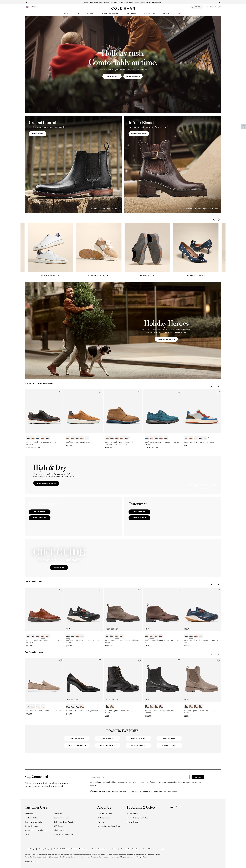The height and width of the screenshot is (868, 246).
Task: Open the shopping bag icon
Action: (220, 7)
